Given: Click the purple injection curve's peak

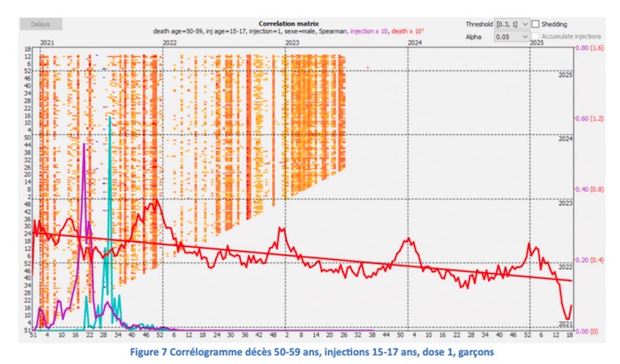Looking at the screenshot, I should tap(83, 144).
